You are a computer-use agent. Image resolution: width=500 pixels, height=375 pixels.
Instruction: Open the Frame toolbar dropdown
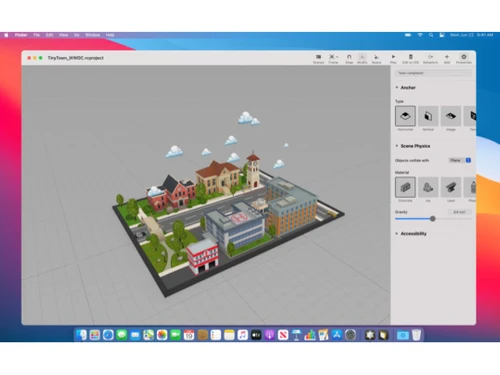point(333,59)
